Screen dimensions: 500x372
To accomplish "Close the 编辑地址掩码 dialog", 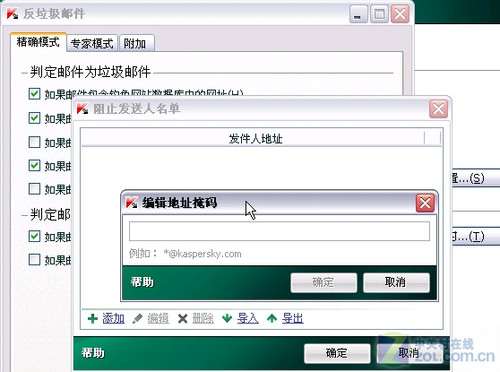I will pyautogui.click(x=425, y=203).
